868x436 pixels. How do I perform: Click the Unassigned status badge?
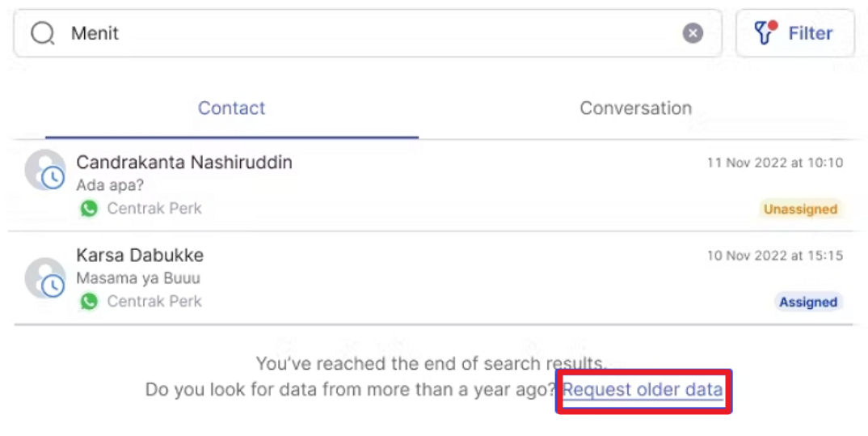[x=800, y=209]
